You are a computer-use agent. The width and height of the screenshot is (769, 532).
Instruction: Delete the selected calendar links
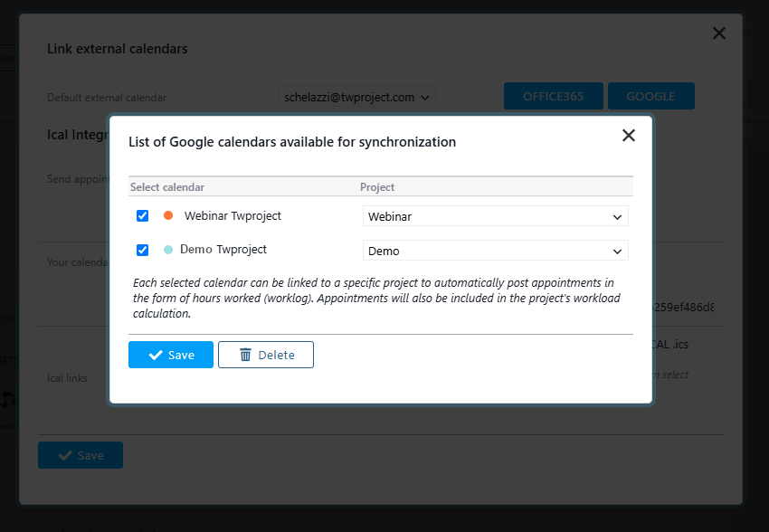266,355
